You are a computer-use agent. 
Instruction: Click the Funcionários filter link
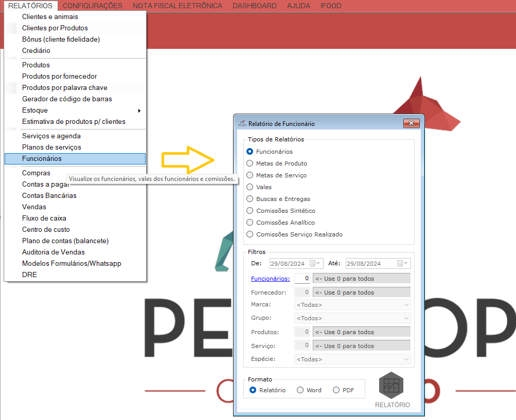pos(270,279)
